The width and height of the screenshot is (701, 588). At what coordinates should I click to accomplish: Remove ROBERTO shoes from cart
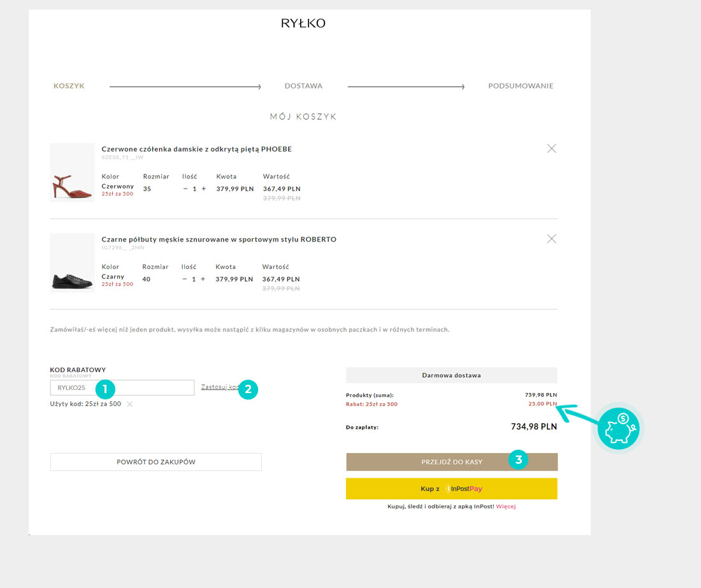pyautogui.click(x=552, y=239)
